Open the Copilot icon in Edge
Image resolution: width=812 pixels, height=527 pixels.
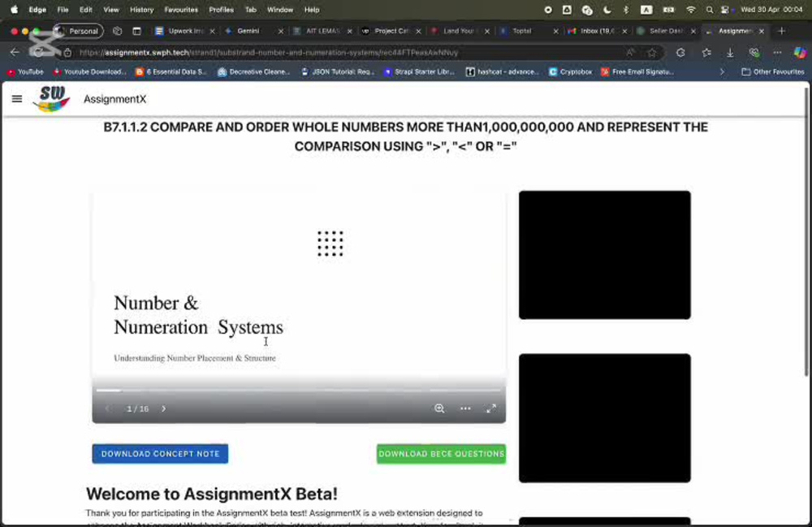point(800,52)
